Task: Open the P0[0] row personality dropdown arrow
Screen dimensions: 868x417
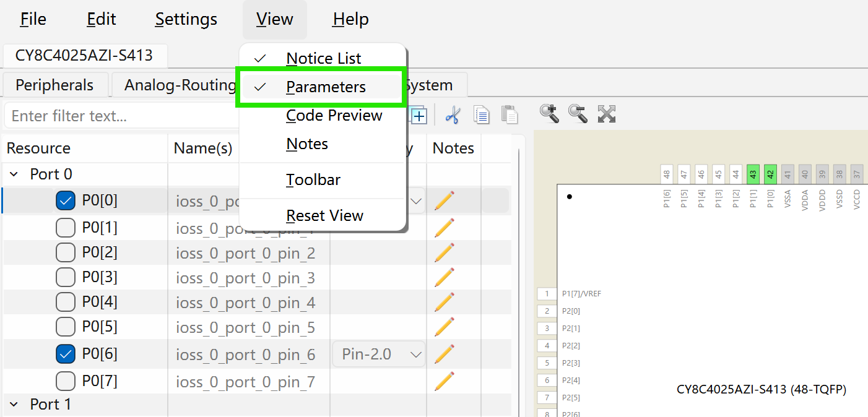Action: point(416,201)
